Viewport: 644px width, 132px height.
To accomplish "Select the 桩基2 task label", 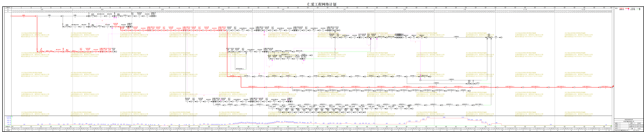I will [49, 15].
